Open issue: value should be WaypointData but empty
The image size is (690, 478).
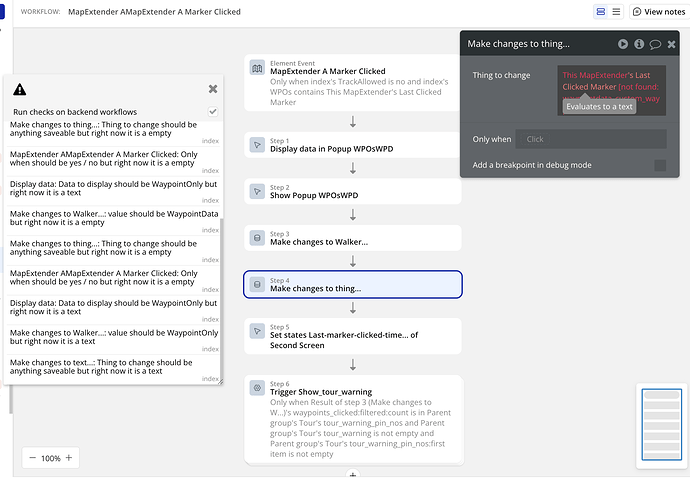pyautogui.click(x=114, y=221)
